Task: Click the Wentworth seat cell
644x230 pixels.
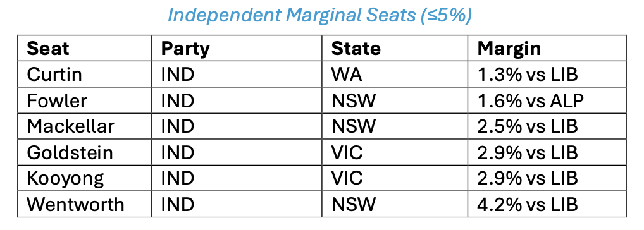Action: click(x=84, y=204)
